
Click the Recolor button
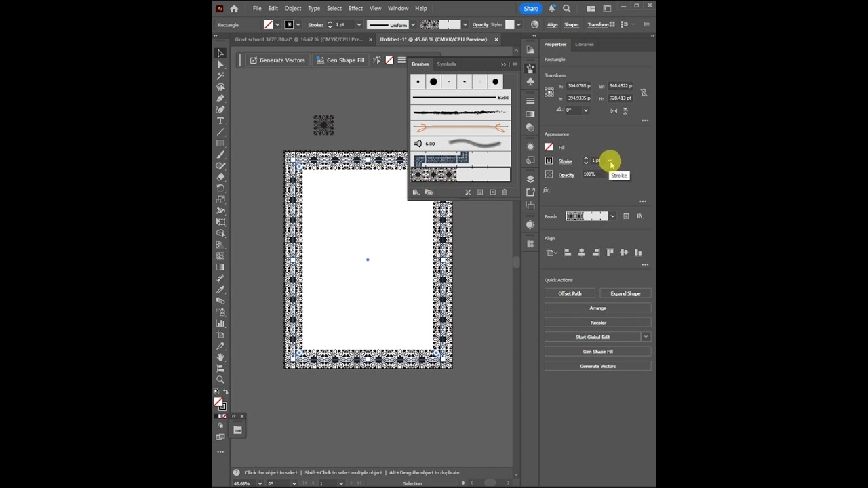click(597, 323)
